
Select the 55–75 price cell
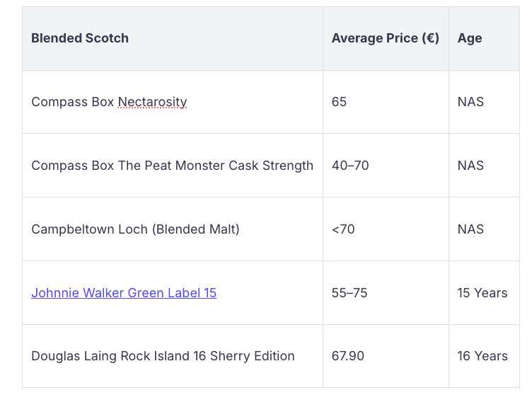coord(349,293)
